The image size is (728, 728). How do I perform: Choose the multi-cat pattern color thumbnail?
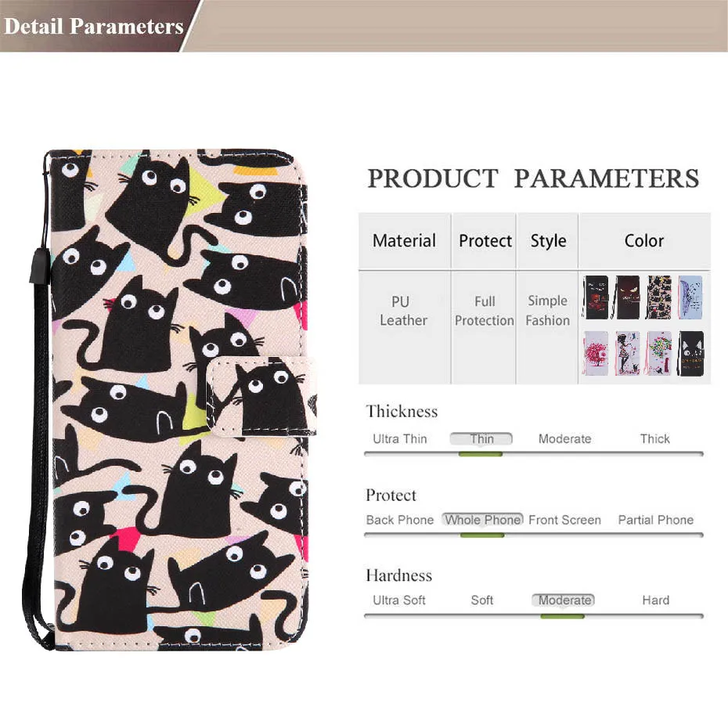pyautogui.click(x=659, y=297)
